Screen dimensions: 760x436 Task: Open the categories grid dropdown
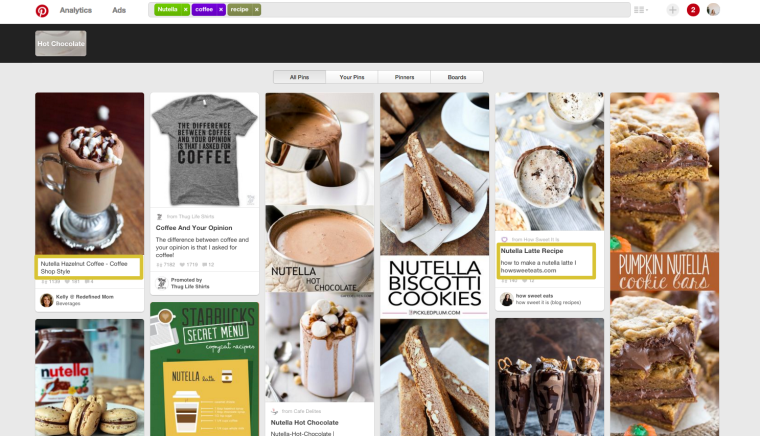click(x=641, y=10)
